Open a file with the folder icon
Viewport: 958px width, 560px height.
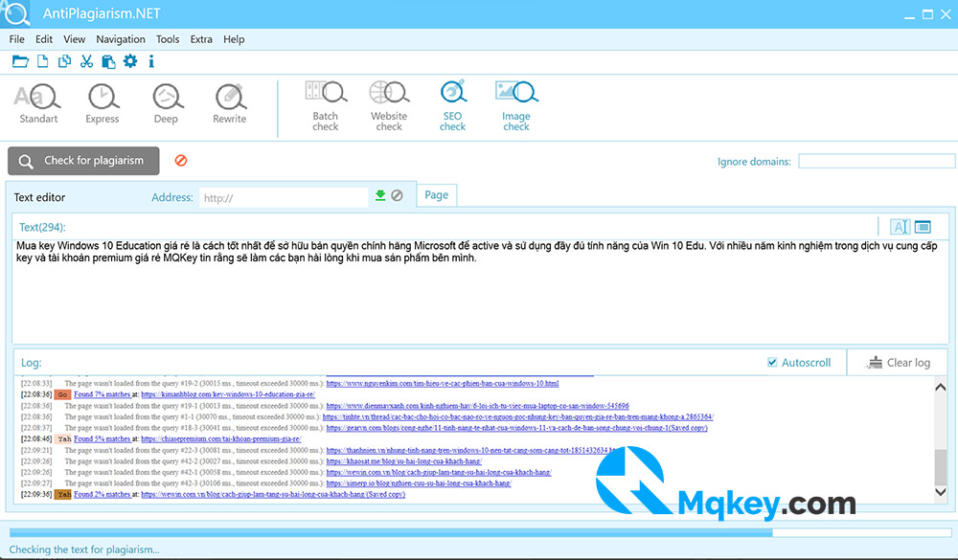click(20, 61)
